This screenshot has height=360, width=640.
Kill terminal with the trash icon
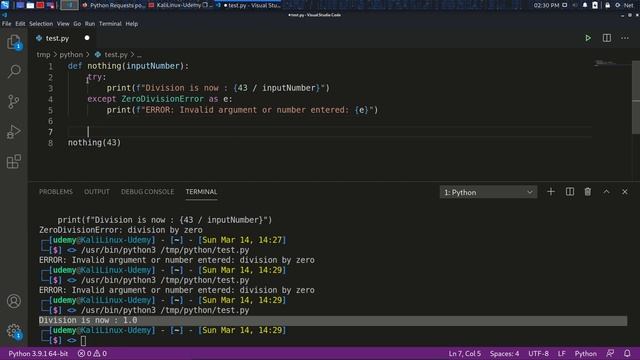(588, 192)
